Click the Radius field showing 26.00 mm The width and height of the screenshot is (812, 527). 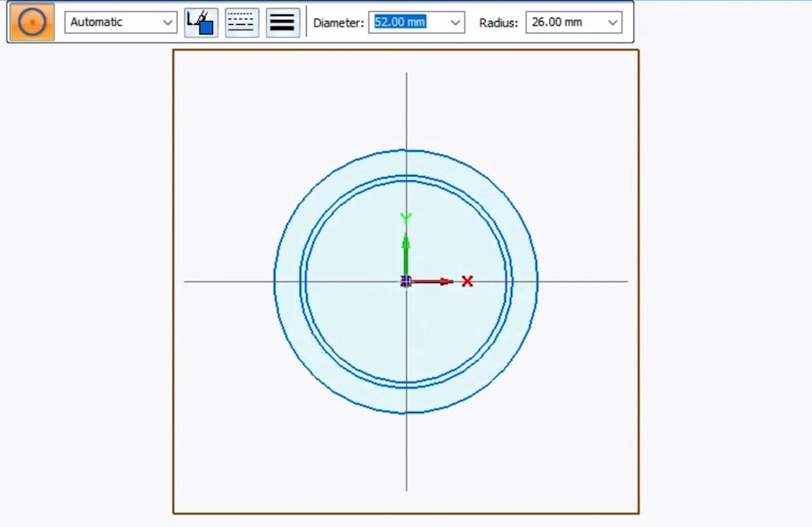point(574,22)
